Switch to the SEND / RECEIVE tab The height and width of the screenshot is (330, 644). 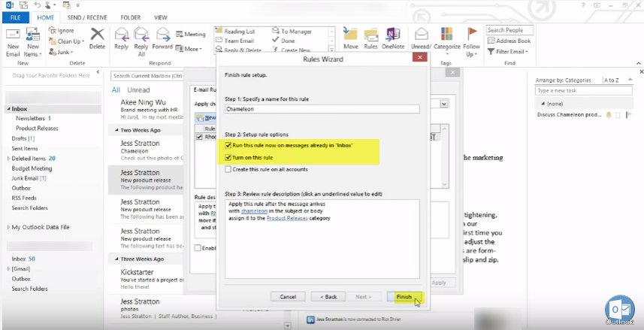click(87, 18)
